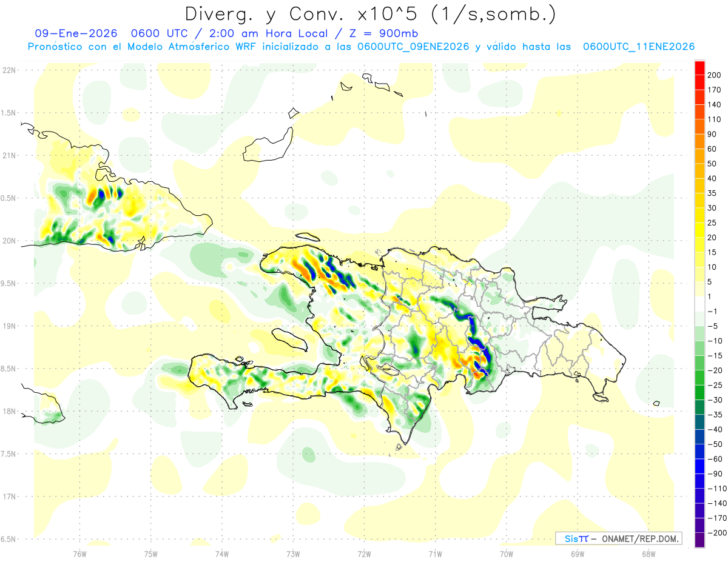Click the '72W' longitude label
This screenshot has width=728, height=562.
(364, 554)
